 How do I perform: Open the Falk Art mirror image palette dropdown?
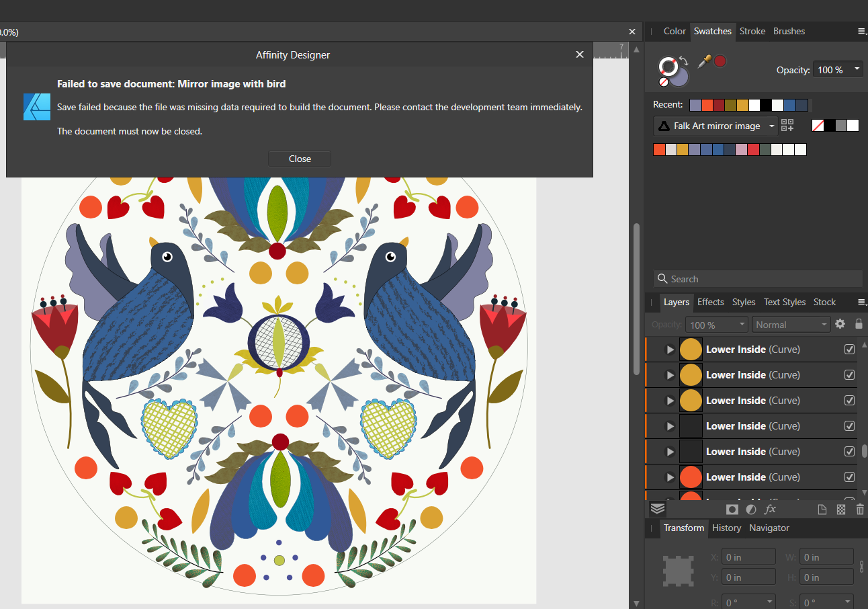716,126
